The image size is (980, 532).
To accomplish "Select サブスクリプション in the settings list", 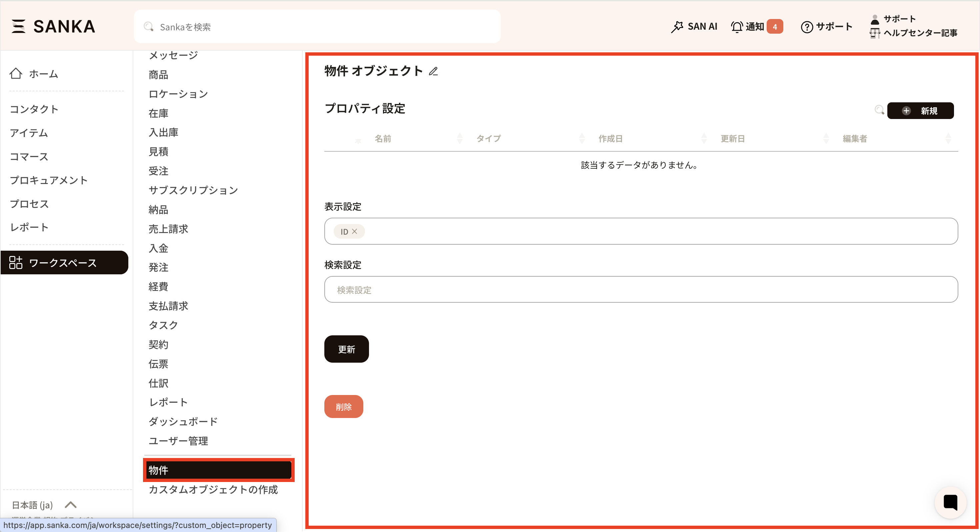I will tap(193, 190).
